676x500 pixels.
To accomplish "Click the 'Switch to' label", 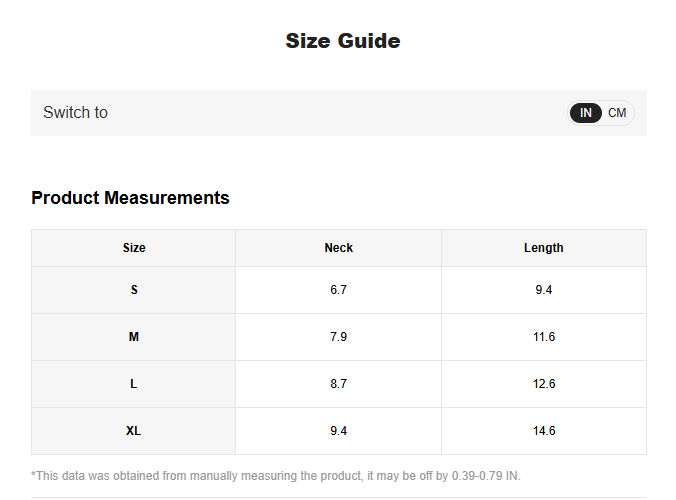I will click(75, 113).
